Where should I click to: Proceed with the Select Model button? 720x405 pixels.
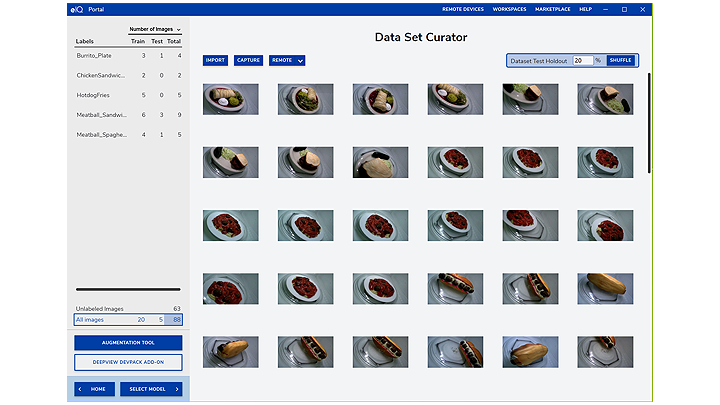pos(150,389)
